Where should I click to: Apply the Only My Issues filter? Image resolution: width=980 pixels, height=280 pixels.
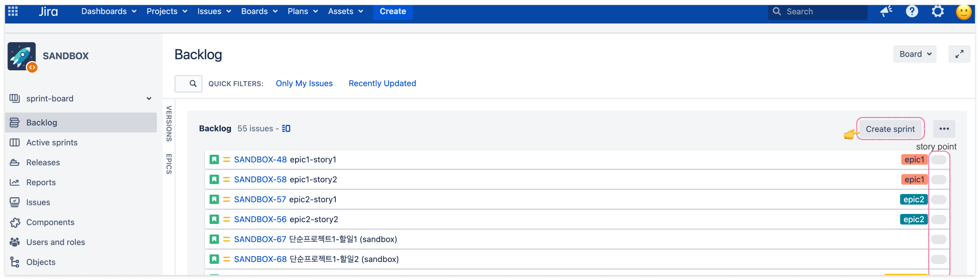(304, 83)
